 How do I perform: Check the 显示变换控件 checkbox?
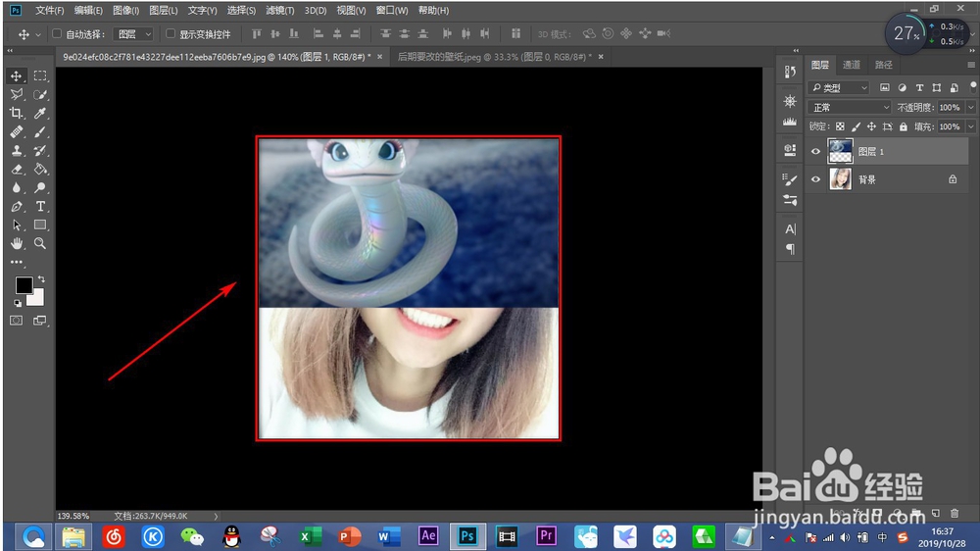pos(171,33)
